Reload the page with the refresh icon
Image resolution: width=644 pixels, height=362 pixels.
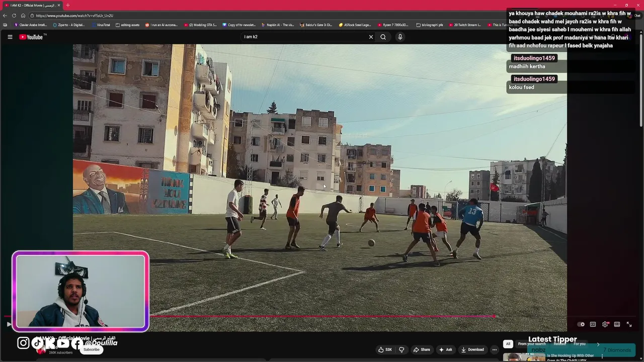click(14, 16)
